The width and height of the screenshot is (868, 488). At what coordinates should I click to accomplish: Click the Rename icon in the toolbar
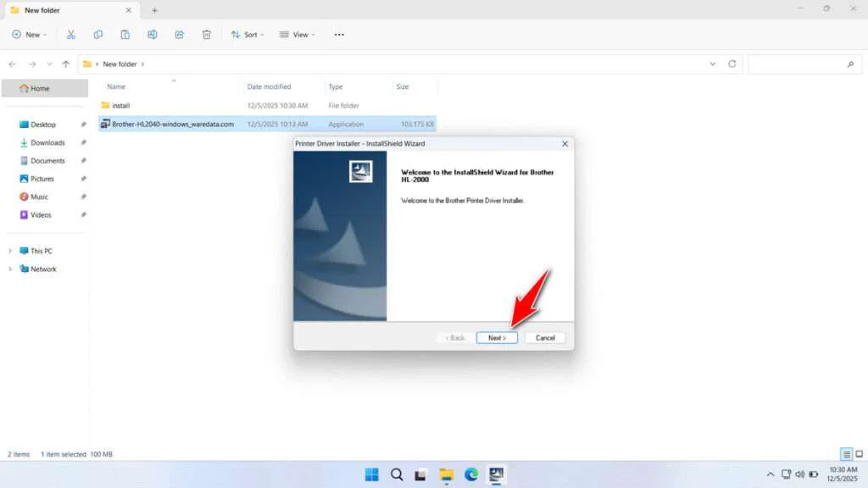click(x=153, y=34)
